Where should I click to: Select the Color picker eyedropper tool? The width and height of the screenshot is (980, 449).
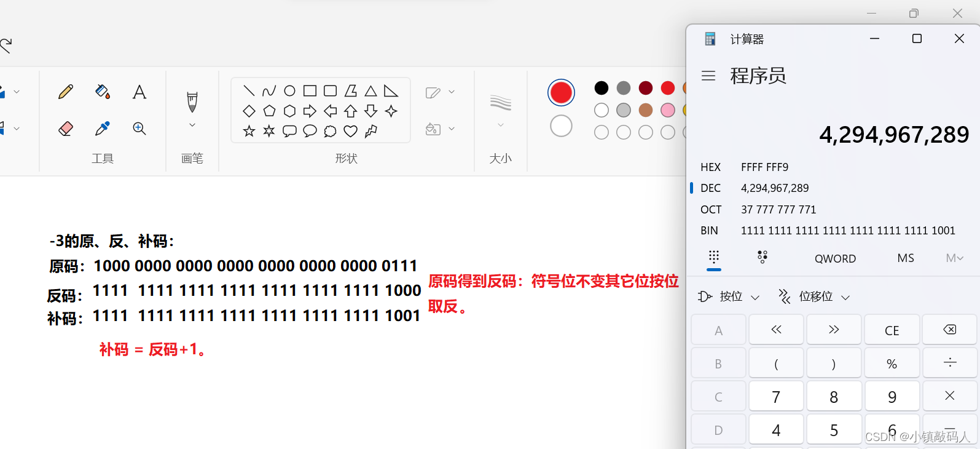point(103,129)
